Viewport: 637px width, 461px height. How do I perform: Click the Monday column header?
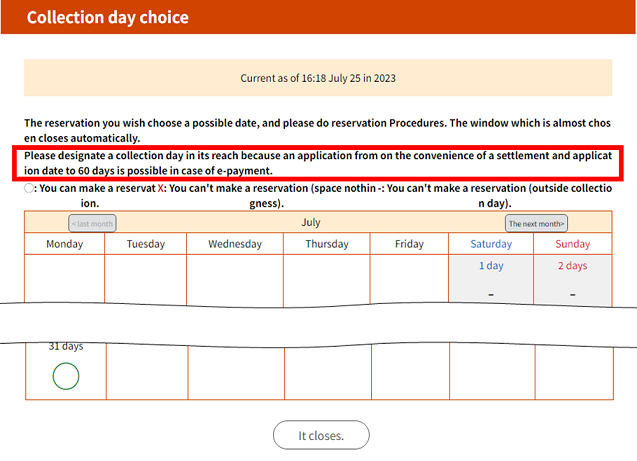tap(64, 244)
